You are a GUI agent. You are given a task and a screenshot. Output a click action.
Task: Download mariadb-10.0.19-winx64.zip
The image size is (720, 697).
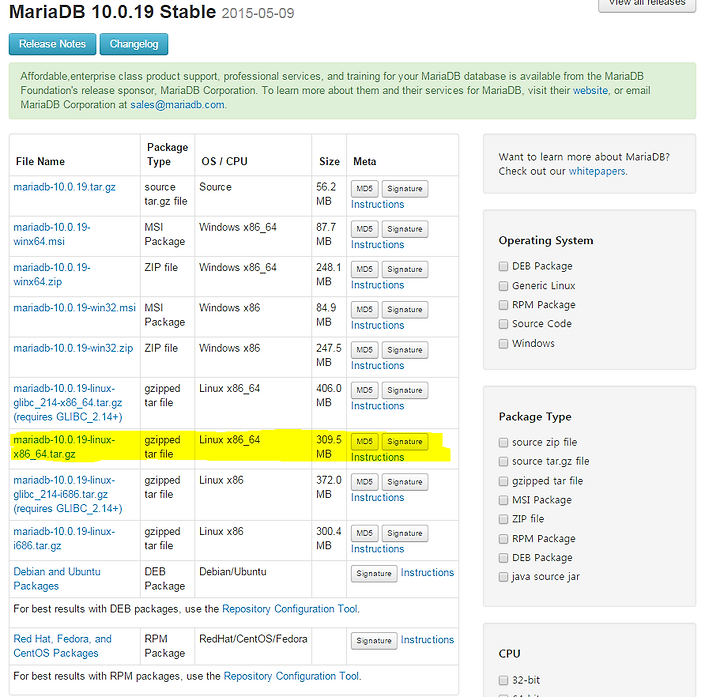52,275
